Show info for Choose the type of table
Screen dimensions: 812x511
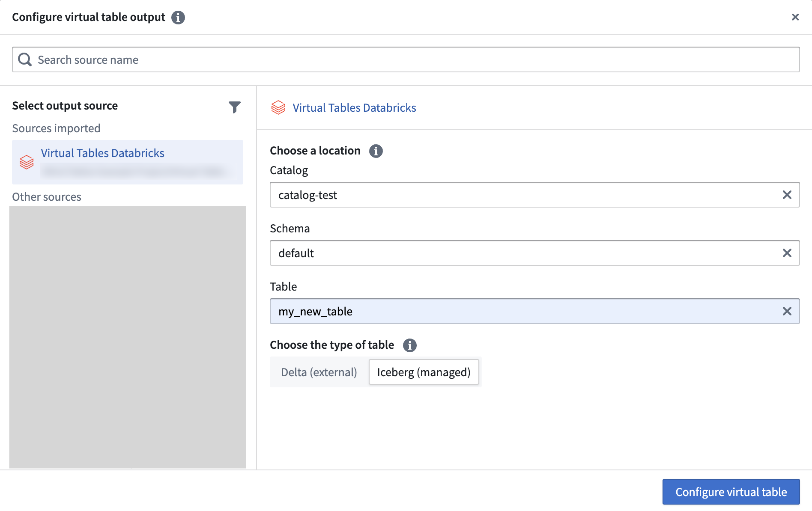click(410, 345)
